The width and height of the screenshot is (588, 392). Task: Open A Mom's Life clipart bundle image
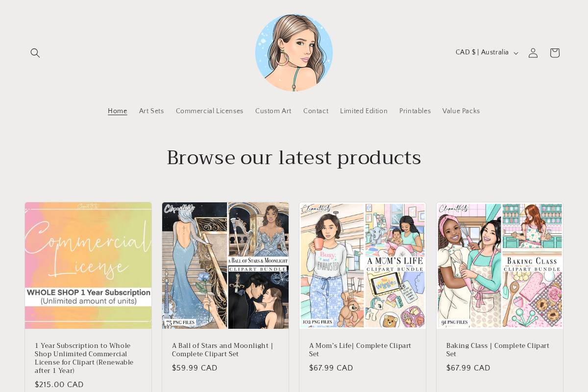(363, 266)
